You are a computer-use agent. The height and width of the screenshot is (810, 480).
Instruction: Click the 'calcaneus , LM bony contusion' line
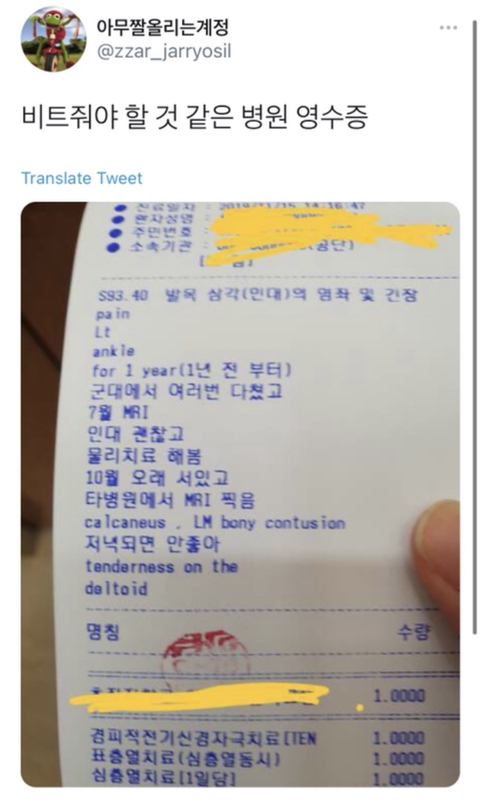(x=215, y=523)
